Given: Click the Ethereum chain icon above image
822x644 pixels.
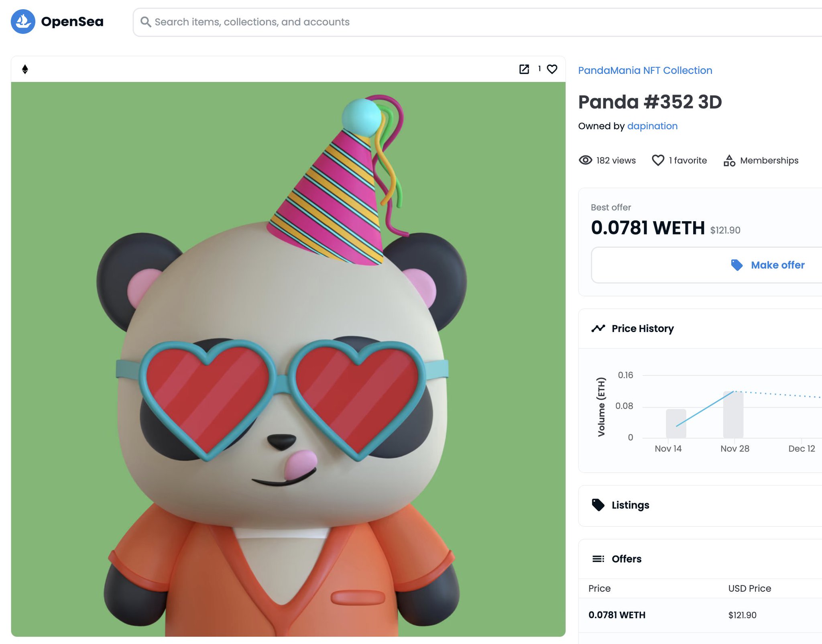Looking at the screenshot, I should (x=25, y=69).
